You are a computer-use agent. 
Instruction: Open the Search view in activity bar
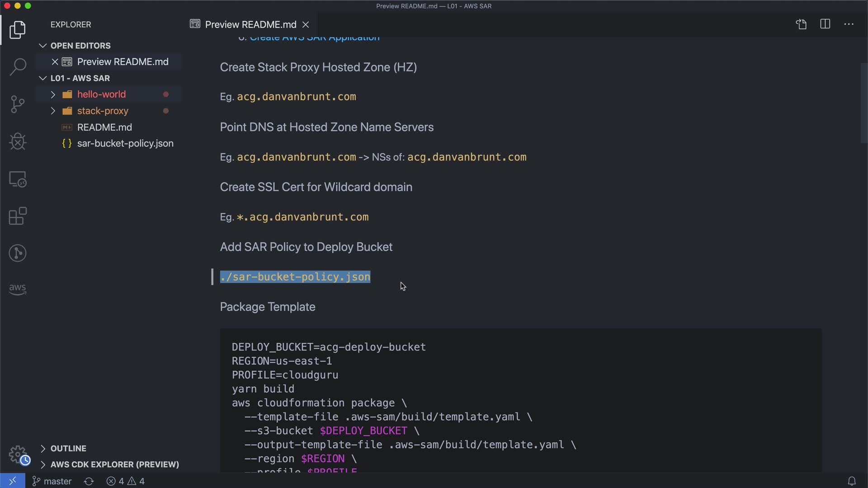18,67
